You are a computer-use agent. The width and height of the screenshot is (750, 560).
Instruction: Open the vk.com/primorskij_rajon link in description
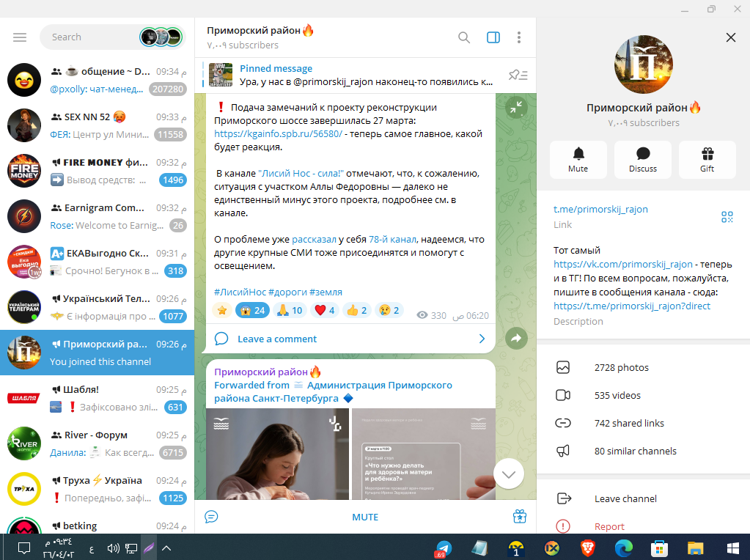tap(622, 264)
